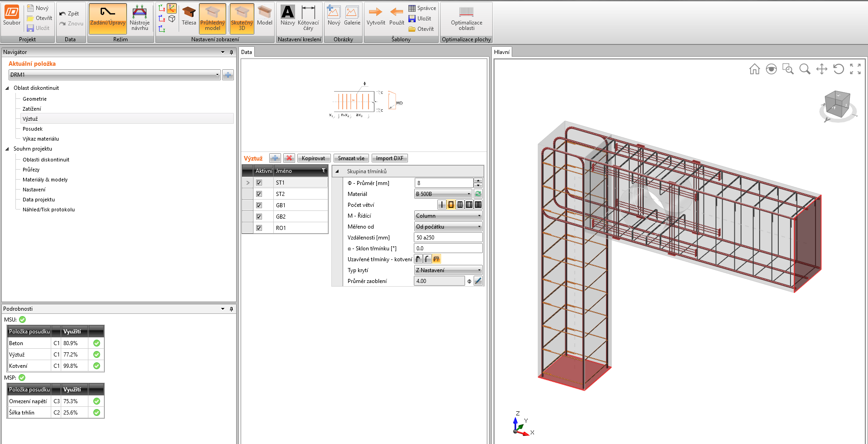Disable the RO1 active checkbox

click(x=259, y=228)
